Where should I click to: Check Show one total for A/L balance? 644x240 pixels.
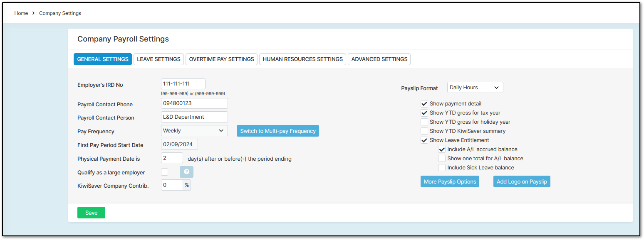click(442, 159)
